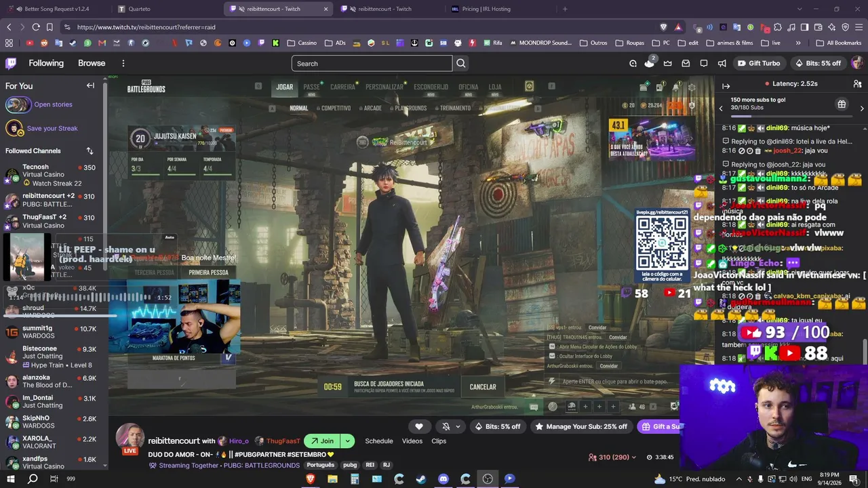The width and height of the screenshot is (868, 488).
Task: Click the Bits: 5% off button under stream
Action: click(498, 426)
